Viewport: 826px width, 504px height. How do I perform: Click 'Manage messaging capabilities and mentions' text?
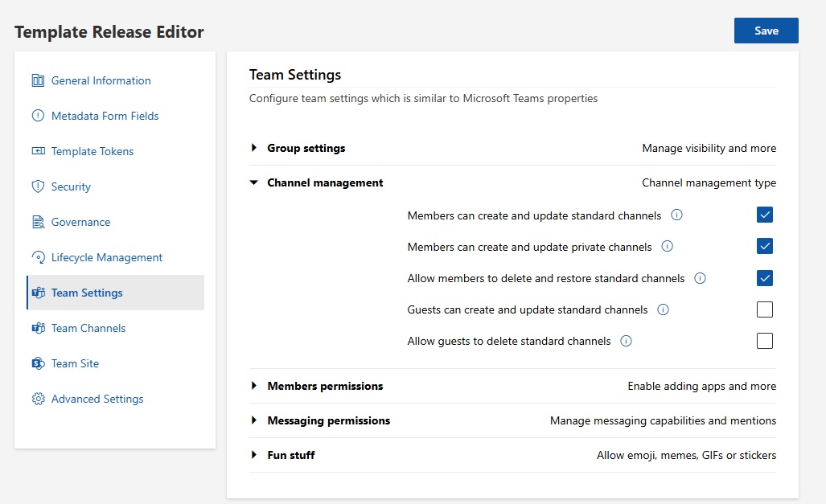coord(664,420)
